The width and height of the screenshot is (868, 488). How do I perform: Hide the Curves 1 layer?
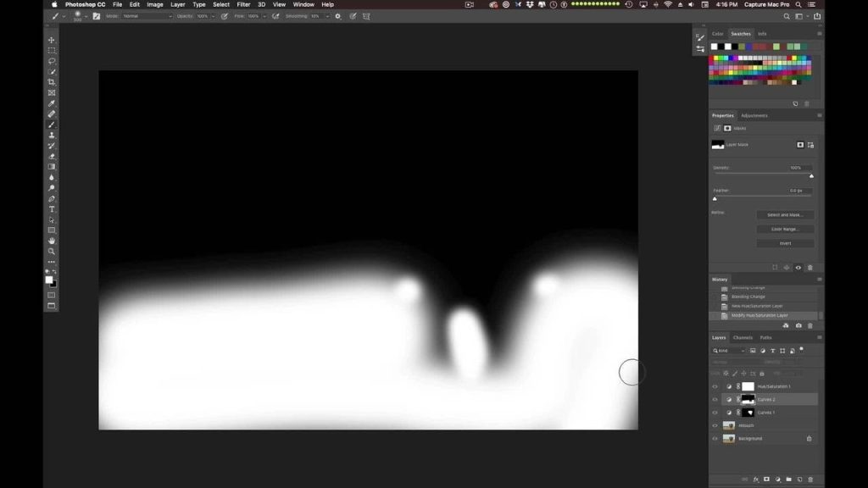point(715,413)
